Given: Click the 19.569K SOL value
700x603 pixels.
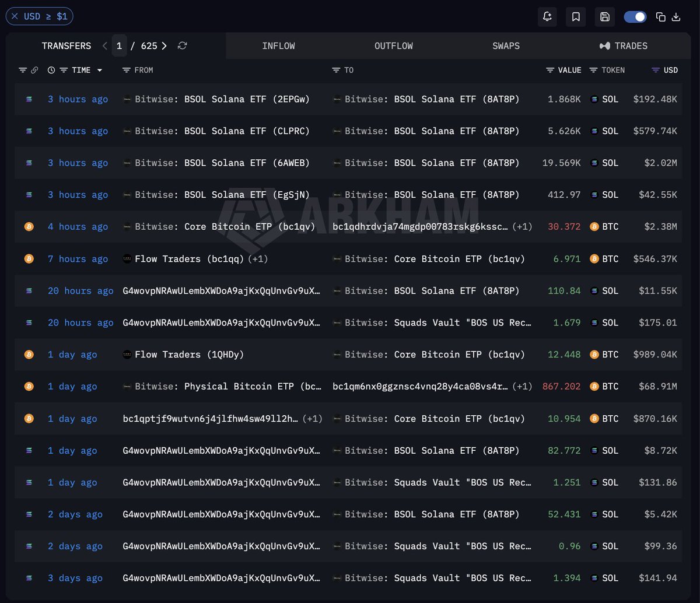Looking at the screenshot, I should pos(562,163).
